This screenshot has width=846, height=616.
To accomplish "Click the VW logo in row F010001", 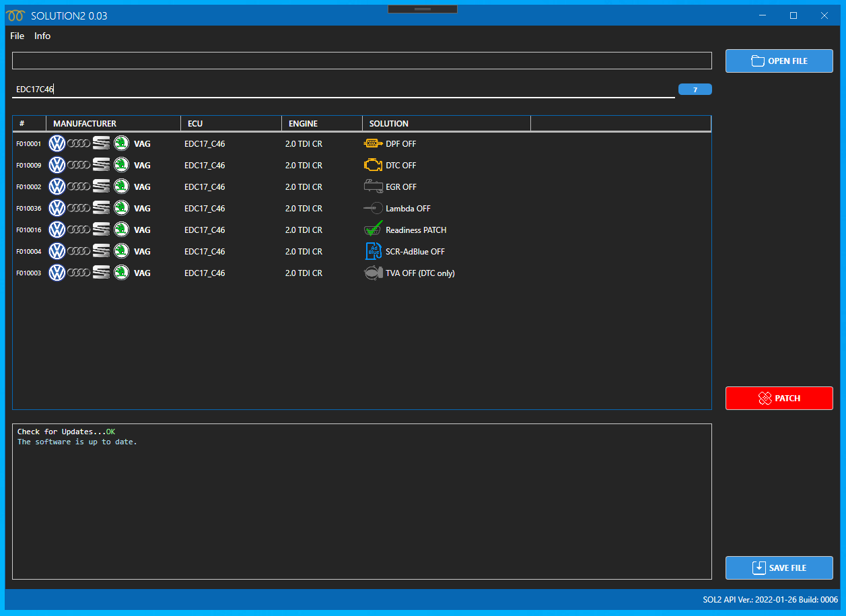I will [57, 143].
